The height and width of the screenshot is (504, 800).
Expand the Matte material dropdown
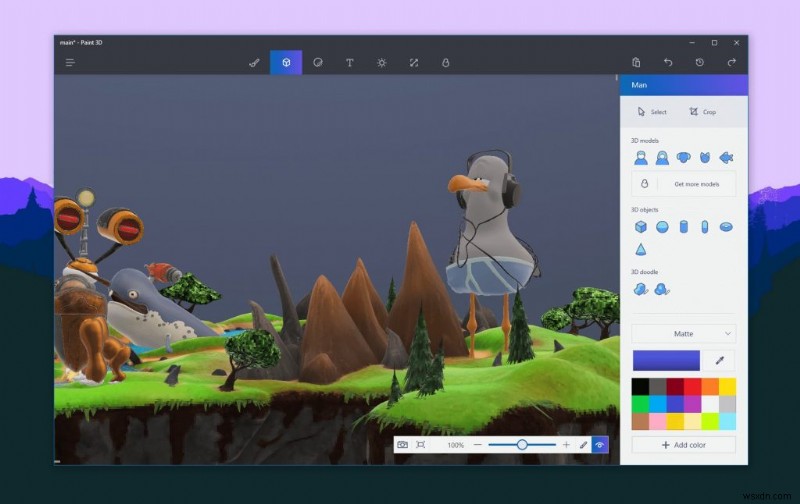coord(684,334)
